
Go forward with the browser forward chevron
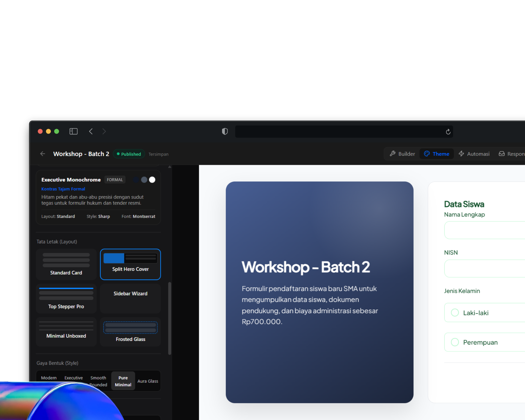point(104,132)
